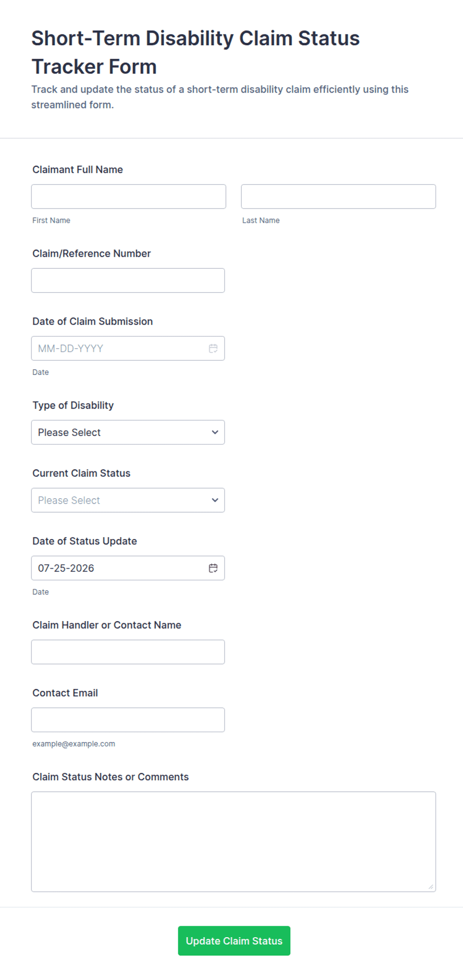The height and width of the screenshot is (980, 463).
Task: Open the Current Claim Status dropdown
Action: click(128, 500)
